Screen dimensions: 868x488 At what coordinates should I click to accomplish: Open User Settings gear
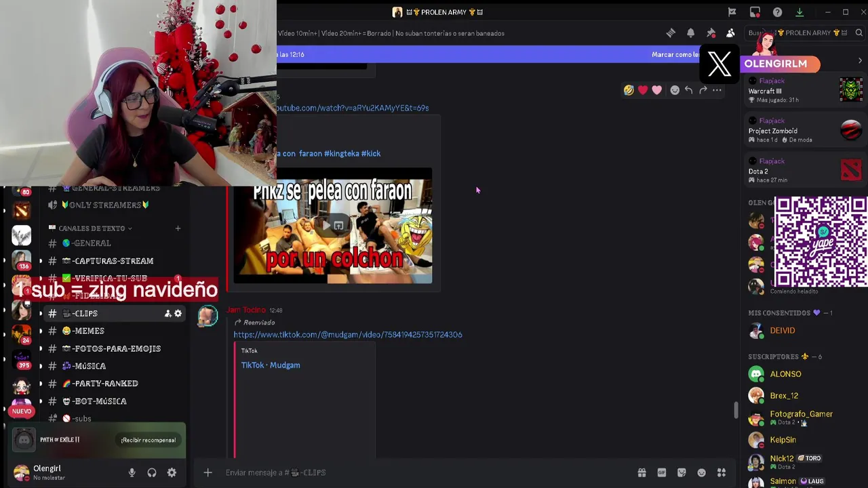pos(172,472)
